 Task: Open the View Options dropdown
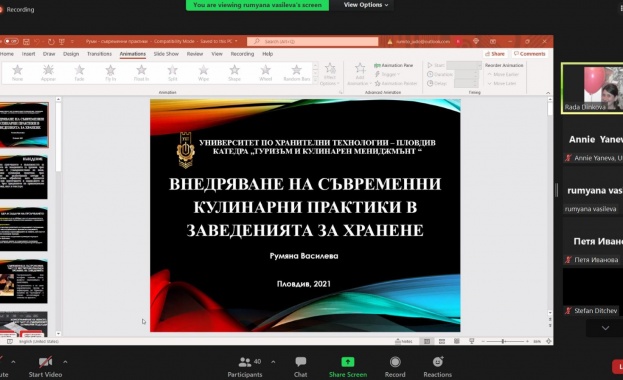(x=366, y=5)
